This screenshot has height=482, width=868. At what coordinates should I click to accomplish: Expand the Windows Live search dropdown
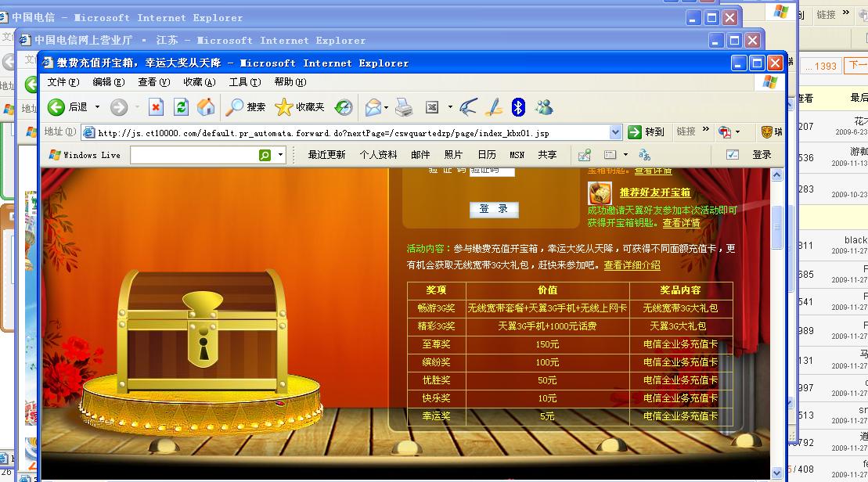tap(281, 155)
